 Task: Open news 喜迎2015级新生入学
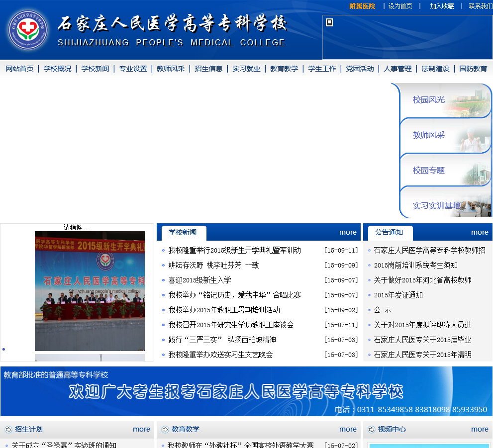(199, 280)
